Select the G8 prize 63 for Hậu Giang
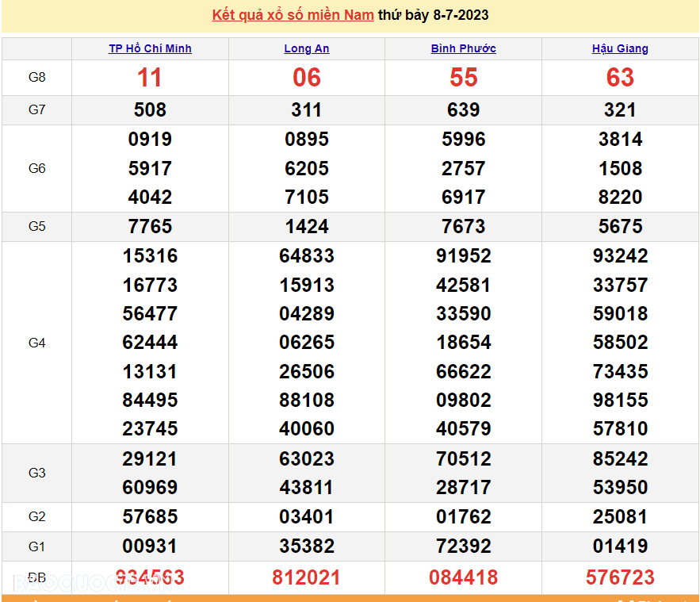 621,78
